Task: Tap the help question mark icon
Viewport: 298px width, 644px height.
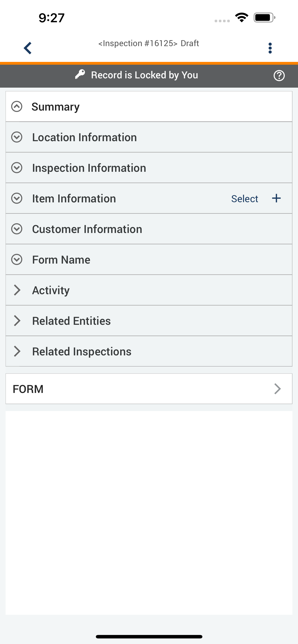Action: click(279, 76)
